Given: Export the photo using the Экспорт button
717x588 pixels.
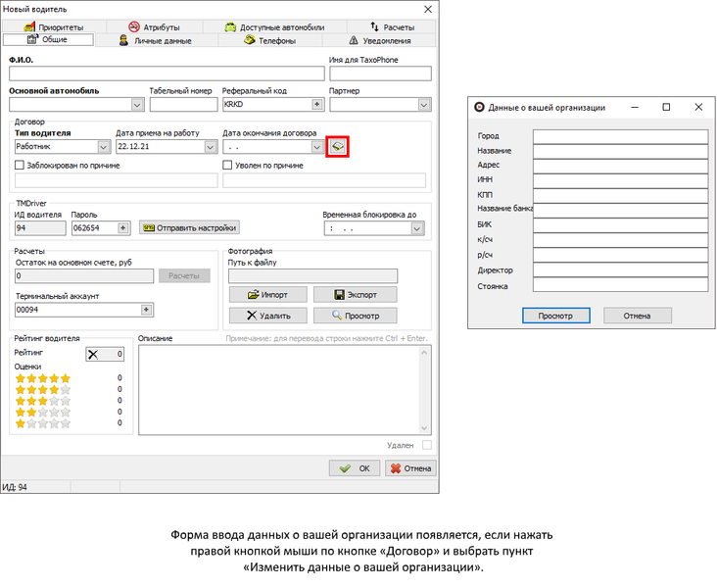Looking at the screenshot, I should coord(355,294).
